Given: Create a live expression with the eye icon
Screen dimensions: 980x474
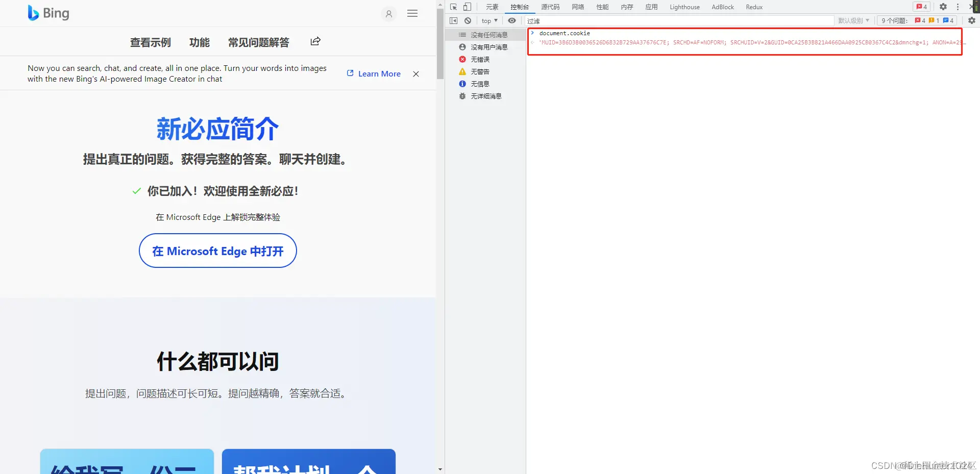Looking at the screenshot, I should 511,20.
